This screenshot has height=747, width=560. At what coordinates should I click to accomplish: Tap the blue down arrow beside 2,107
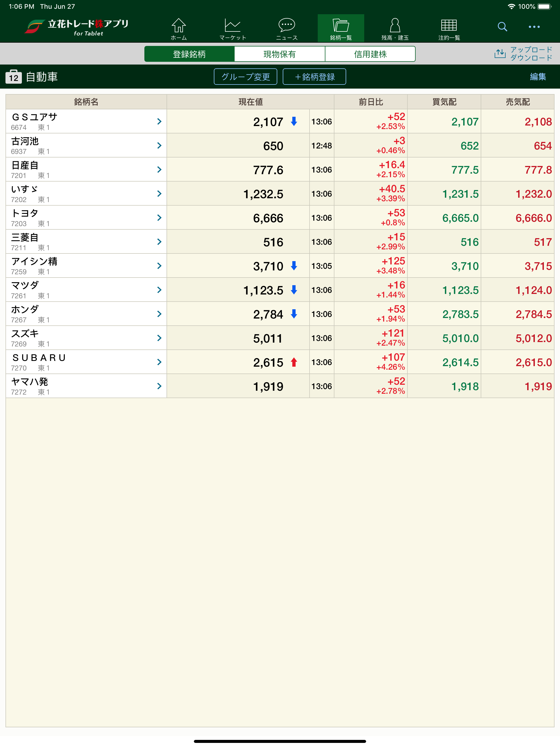(294, 121)
